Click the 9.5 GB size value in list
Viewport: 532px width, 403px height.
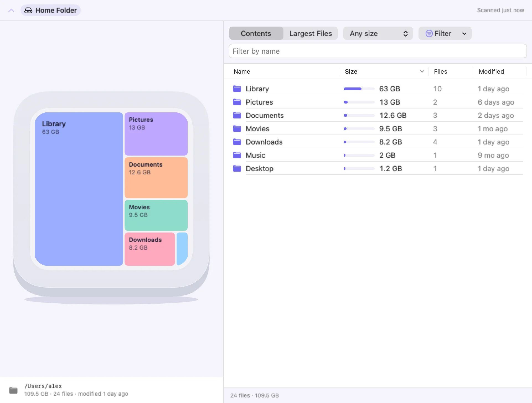tap(391, 129)
